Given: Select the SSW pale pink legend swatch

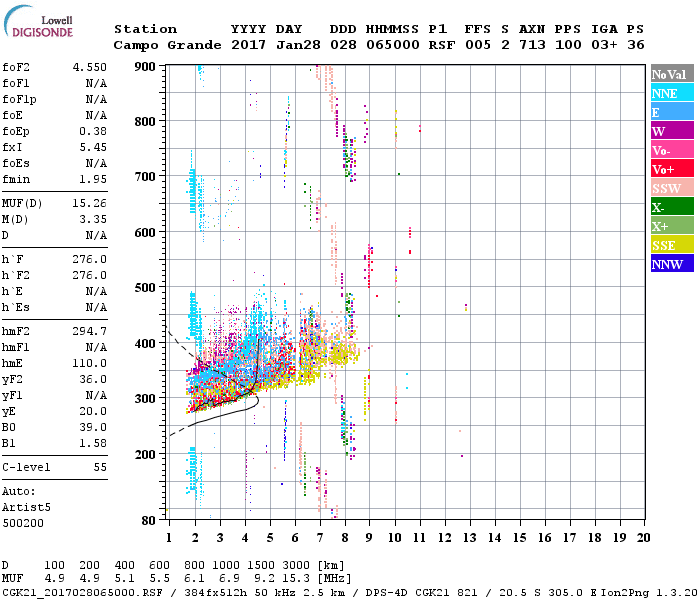Looking at the screenshot, I should [x=670, y=188].
